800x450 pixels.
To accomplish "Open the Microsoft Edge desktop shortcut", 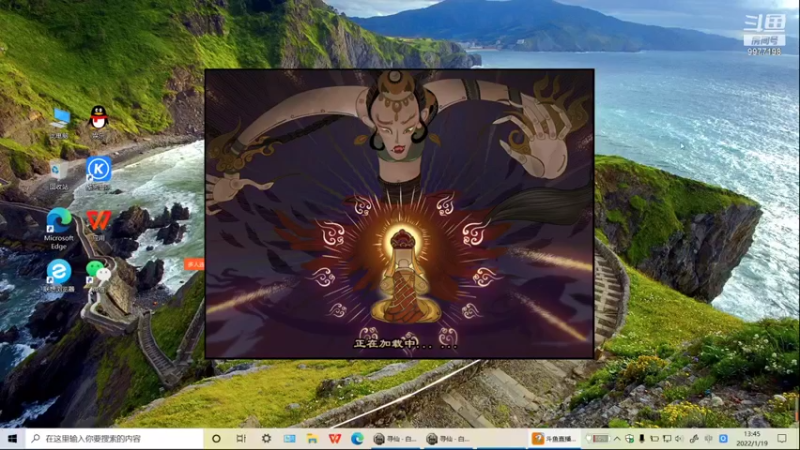I will (x=59, y=228).
